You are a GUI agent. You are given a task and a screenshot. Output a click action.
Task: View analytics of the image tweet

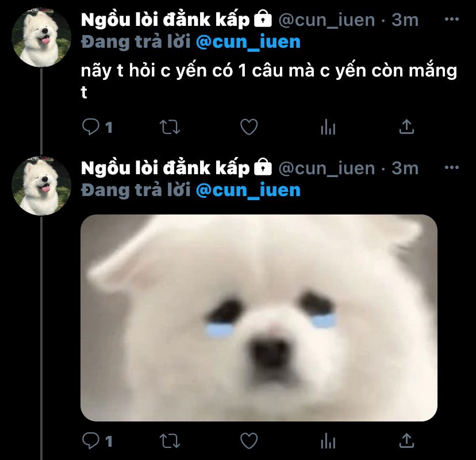tap(328, 441)
